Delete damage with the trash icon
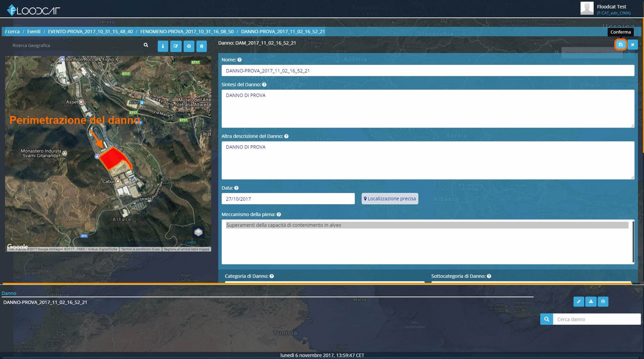Image resolution: width=644 pixels, height=359 pixels. click(x=201, y=46)
